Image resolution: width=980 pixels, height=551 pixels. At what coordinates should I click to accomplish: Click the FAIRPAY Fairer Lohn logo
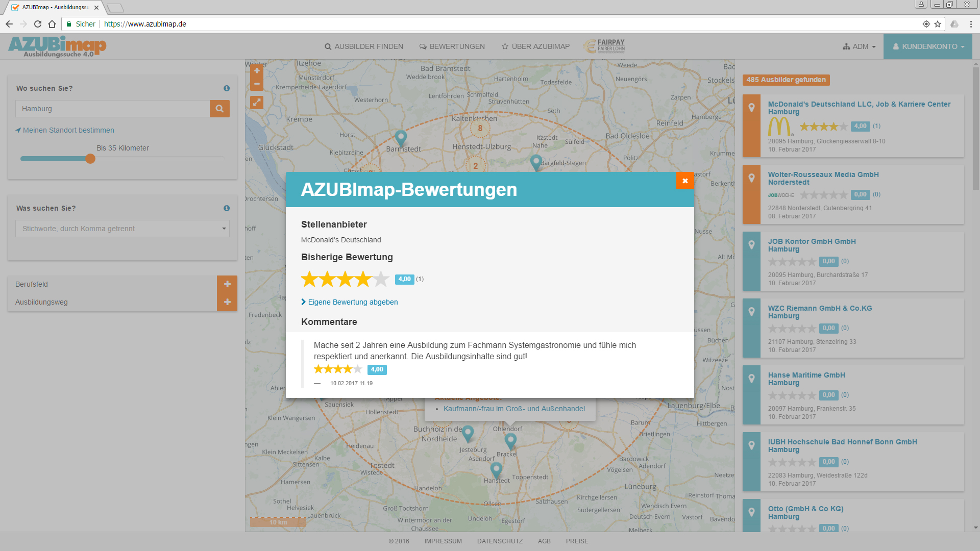(x=605, y=46)
